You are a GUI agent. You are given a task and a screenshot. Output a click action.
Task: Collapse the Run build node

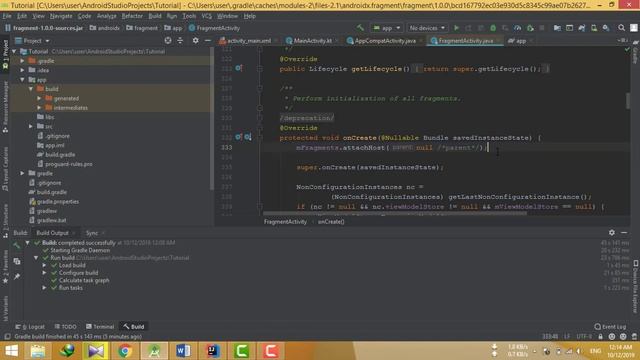tap(36, 258)
